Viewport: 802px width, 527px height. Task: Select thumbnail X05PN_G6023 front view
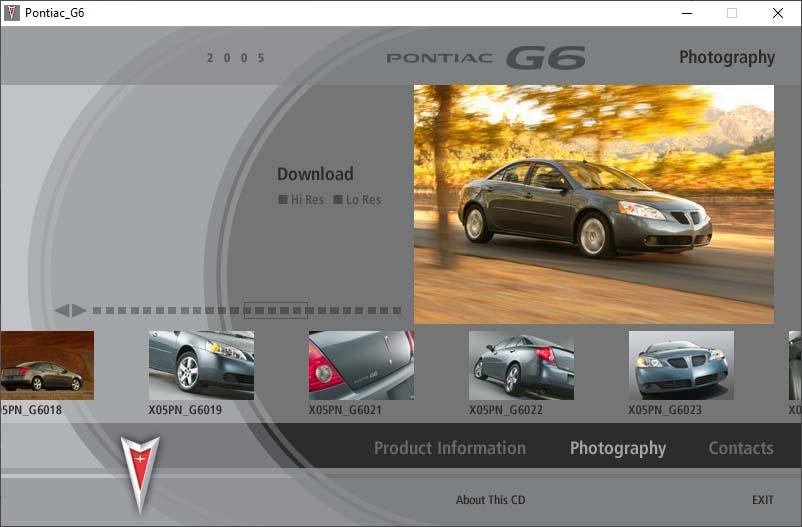[681, 365]
